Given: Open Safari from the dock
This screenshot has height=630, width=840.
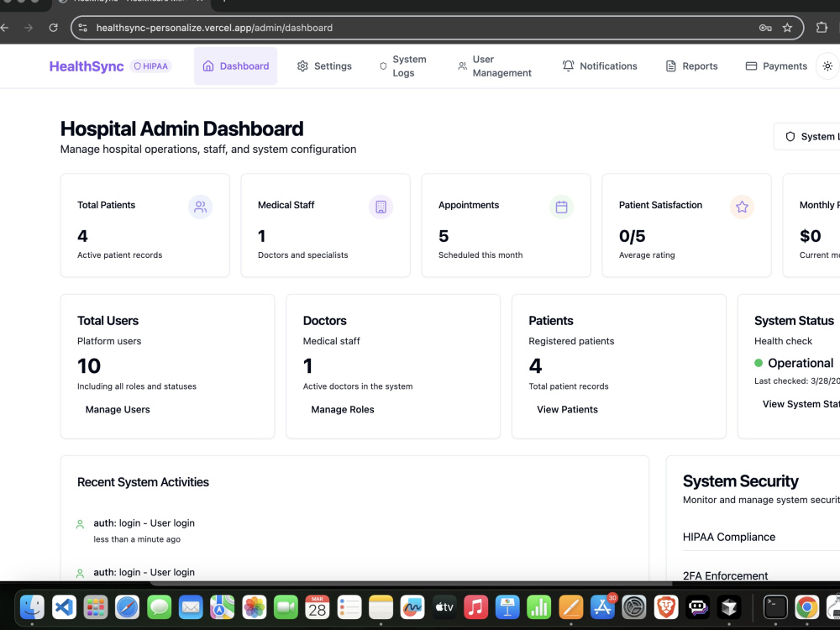Looking at the screenshot, I should (127, 607).
